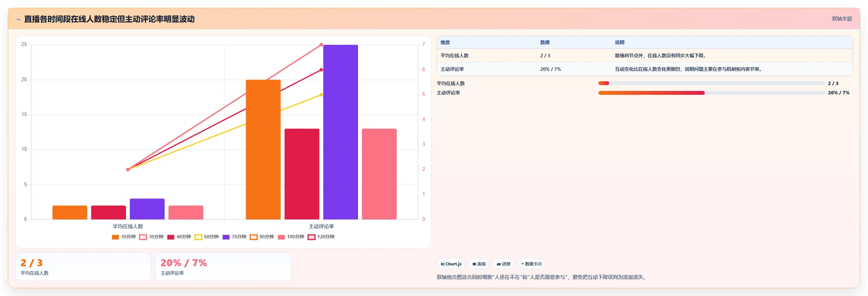Toggle the 60分钟 legend series
The image size is (868, 296).
pos(207,237)
